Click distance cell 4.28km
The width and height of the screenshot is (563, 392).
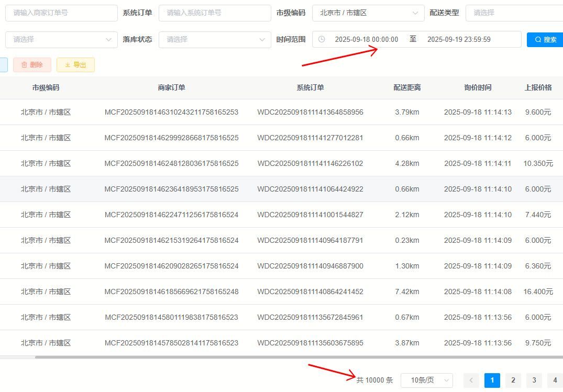click(x=407, y=164)
